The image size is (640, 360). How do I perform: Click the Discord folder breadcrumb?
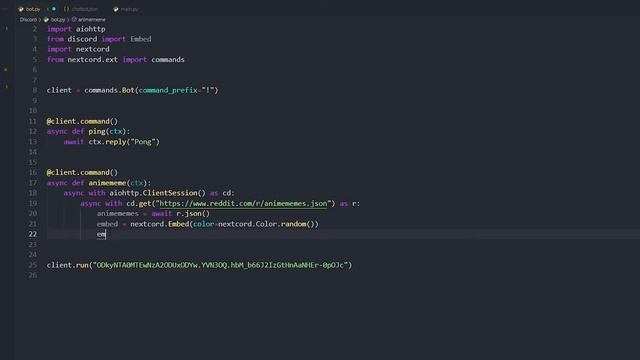pos(28,20)
